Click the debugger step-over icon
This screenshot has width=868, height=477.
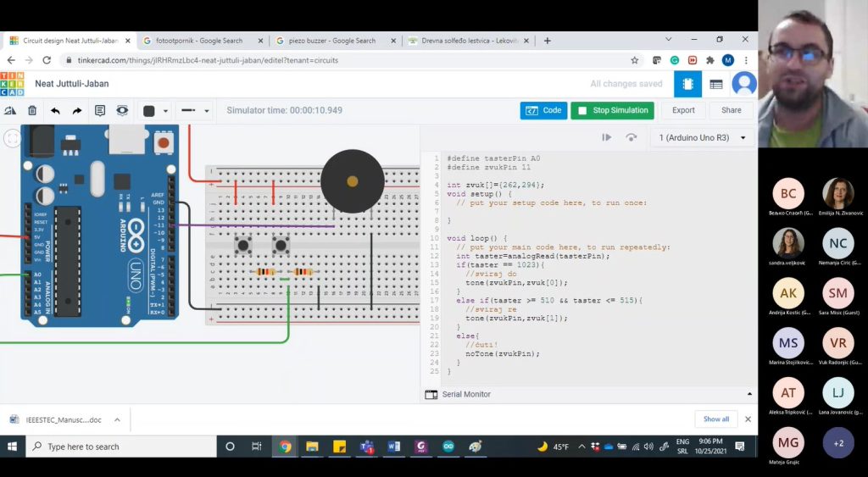pyautogui.click(x=631, y=137)
